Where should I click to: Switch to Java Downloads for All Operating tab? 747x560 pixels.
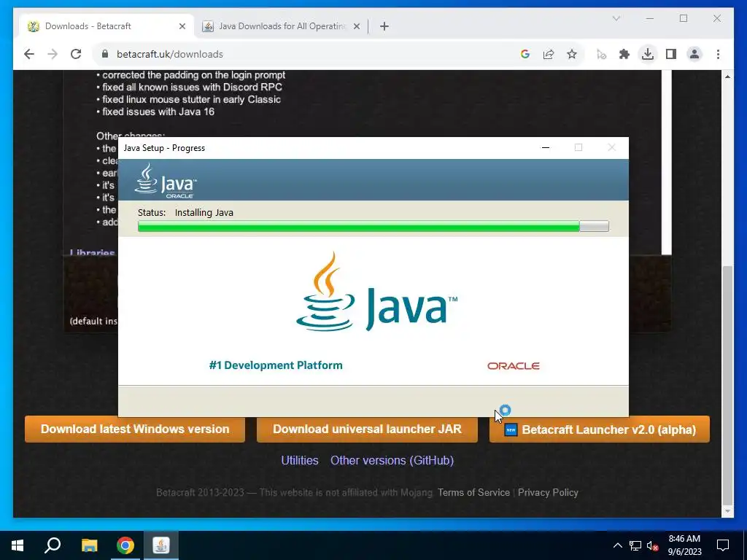[x=281, y=26]
